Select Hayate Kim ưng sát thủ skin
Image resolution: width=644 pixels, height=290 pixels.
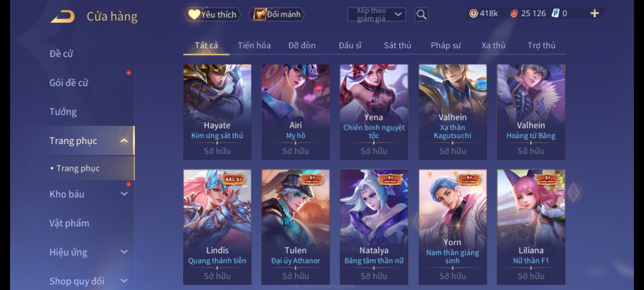point(217,112)
